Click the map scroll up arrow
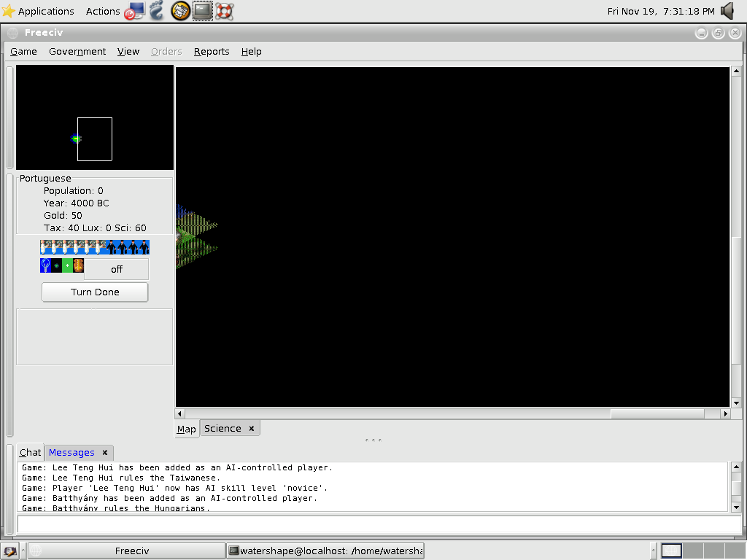 pyautogui.click(x=736, y=71)
